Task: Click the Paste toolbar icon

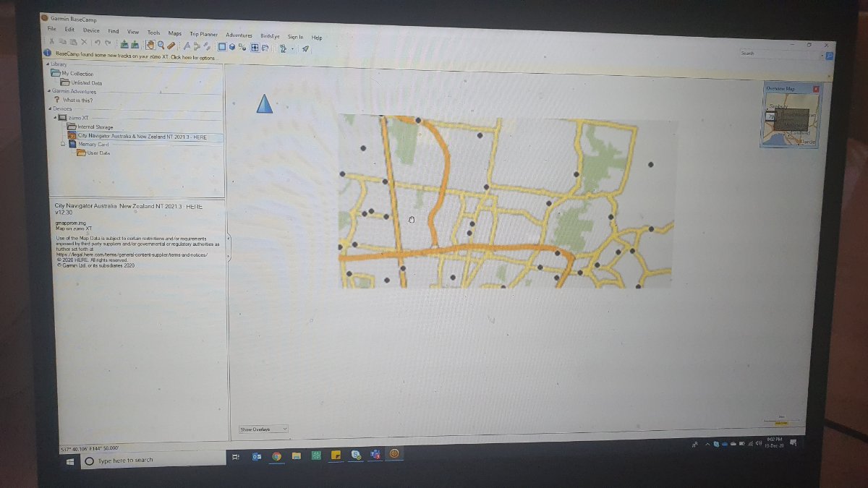Action: pos(72,43)
